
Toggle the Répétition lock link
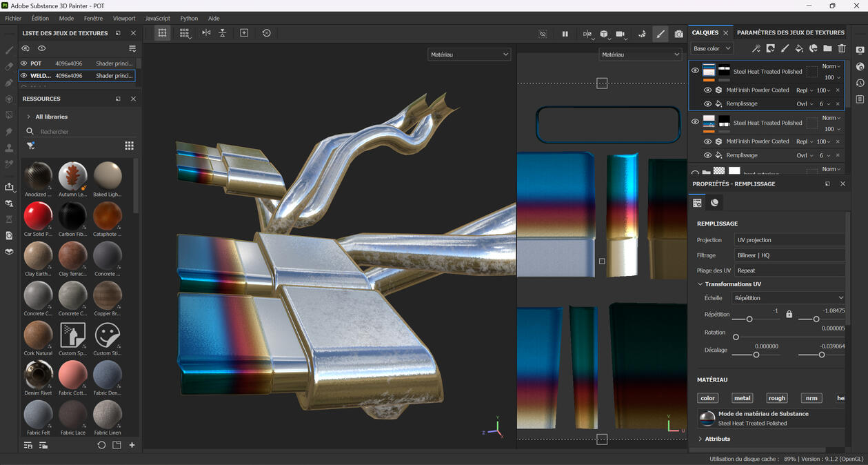pos(790,313)
